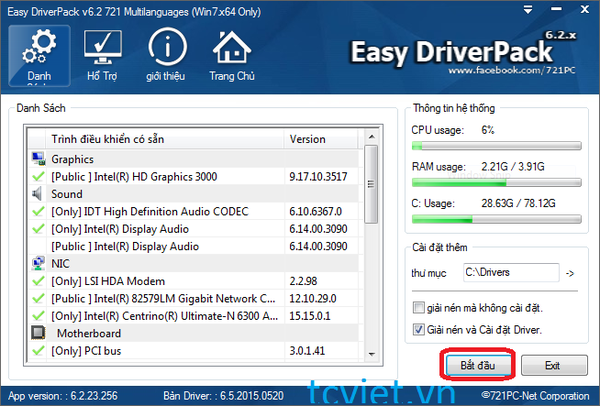Open the title bar dropdown menu arrow

point(528,10)
